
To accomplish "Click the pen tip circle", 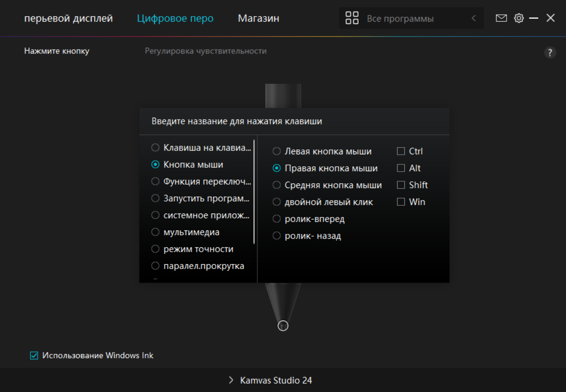I will click(283, 326).
